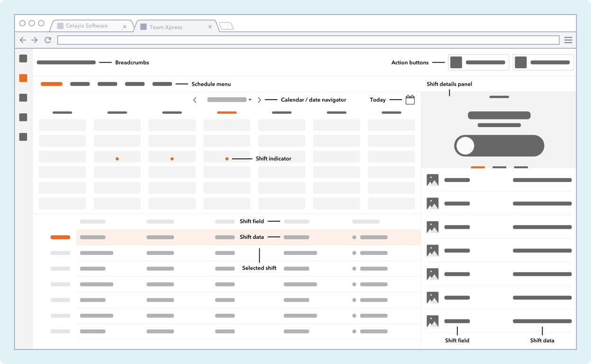Select the second schedule menu item
This screenshot has height=364, width=591.
coord(80,84)
